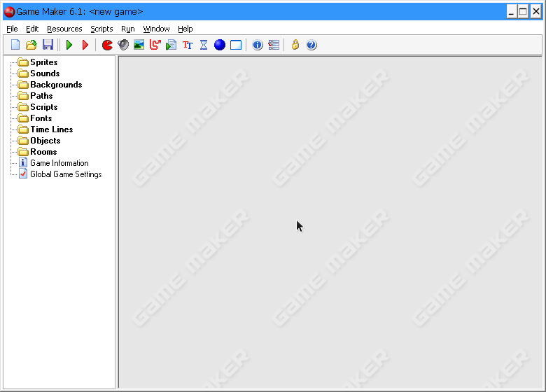Viewport: 546px width, 392px height.
Task: Click the Game Information tree icon
Action: 23,162
